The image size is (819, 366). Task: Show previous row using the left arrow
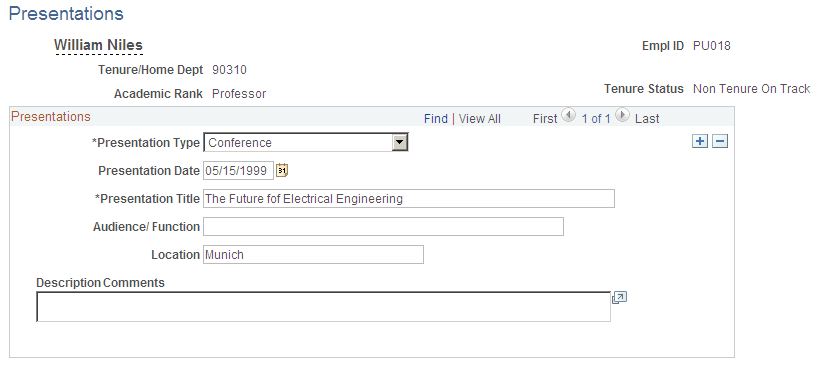568,115
